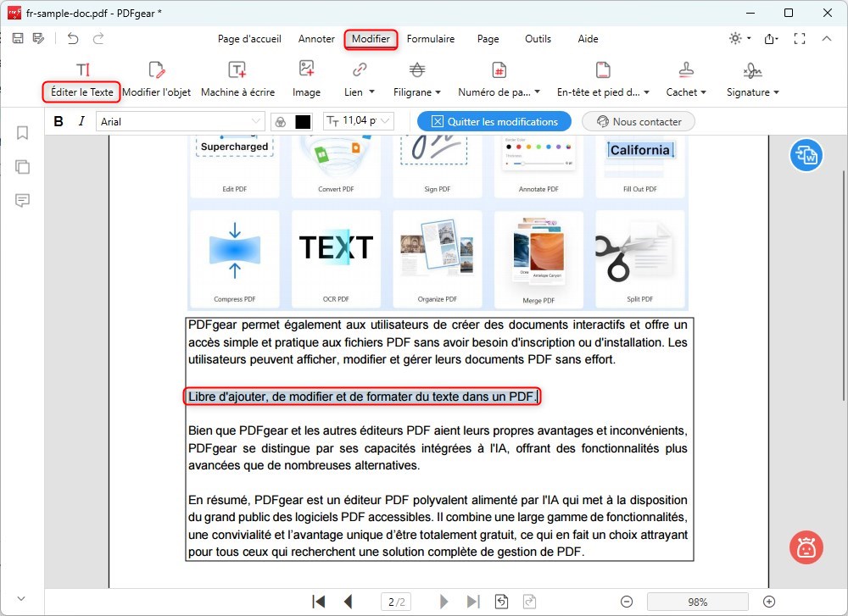Expand the Filigrane dropdown arrow
This screenshot has height=616, width=848.
point(438,92)
